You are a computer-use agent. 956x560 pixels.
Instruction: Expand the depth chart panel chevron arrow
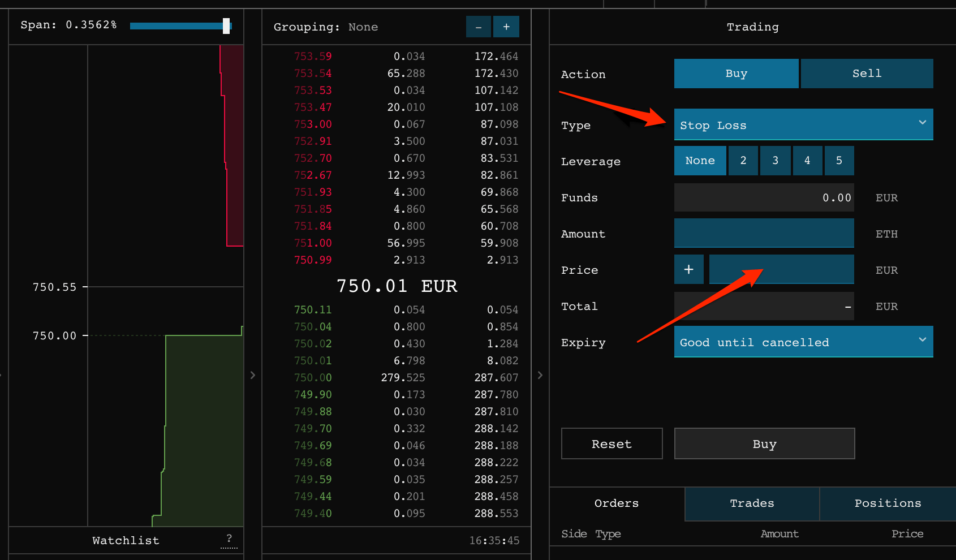click(x=253, y=375)
